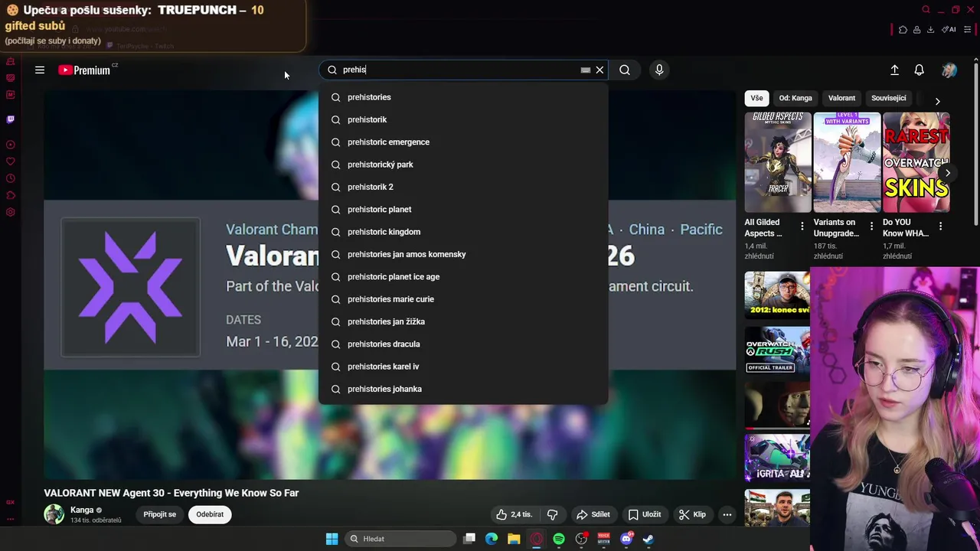Open options menu for 'Do YOU Know WHA' short

940,226
